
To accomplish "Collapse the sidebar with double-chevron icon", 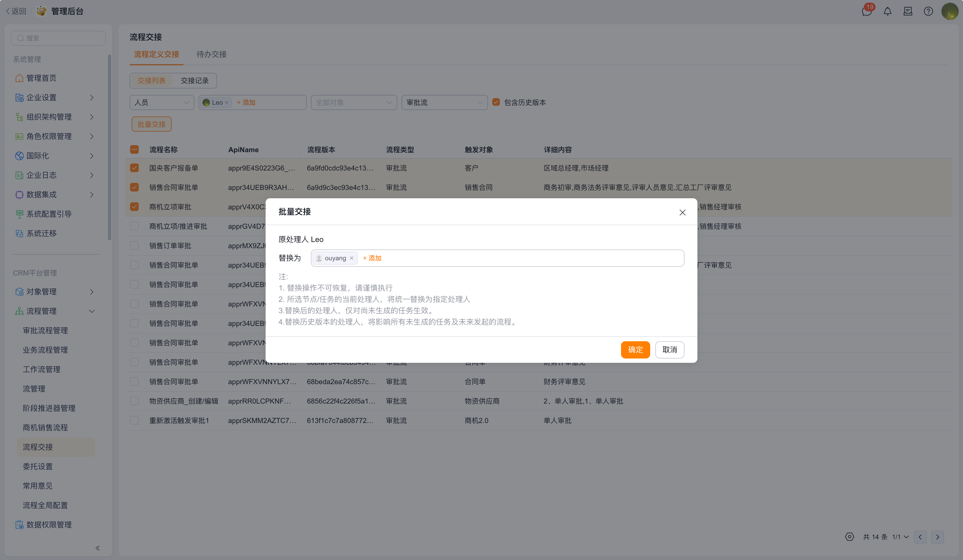I will pyautogui.click(x=98, y=548).
